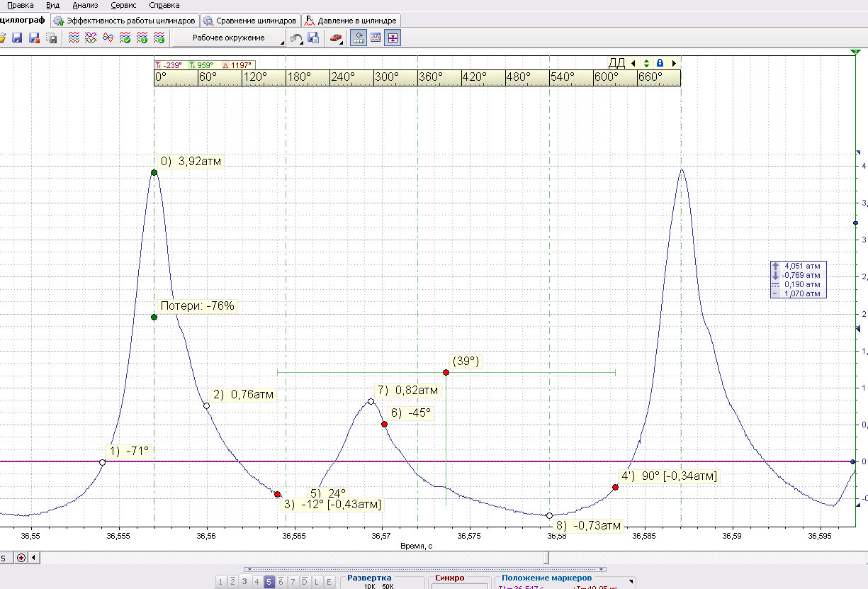
Task: Toggle channel 3 button
Action: tap(244, 582)
